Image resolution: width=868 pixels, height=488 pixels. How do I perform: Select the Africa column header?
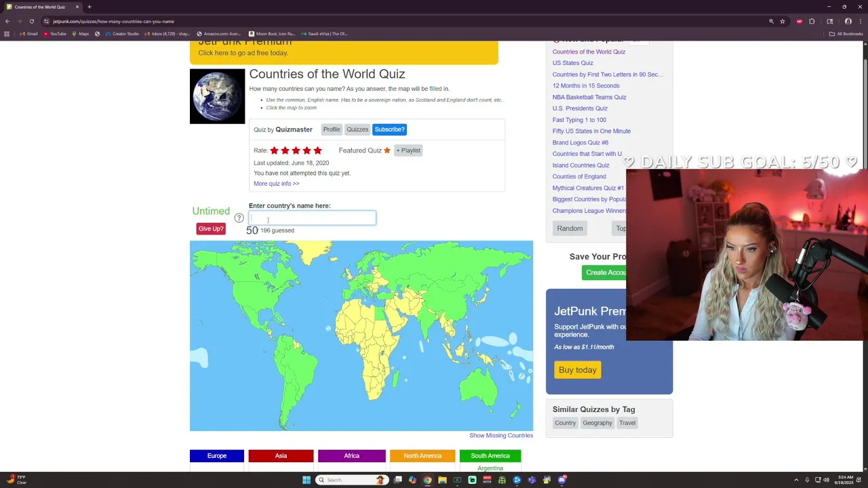[351, 456]
